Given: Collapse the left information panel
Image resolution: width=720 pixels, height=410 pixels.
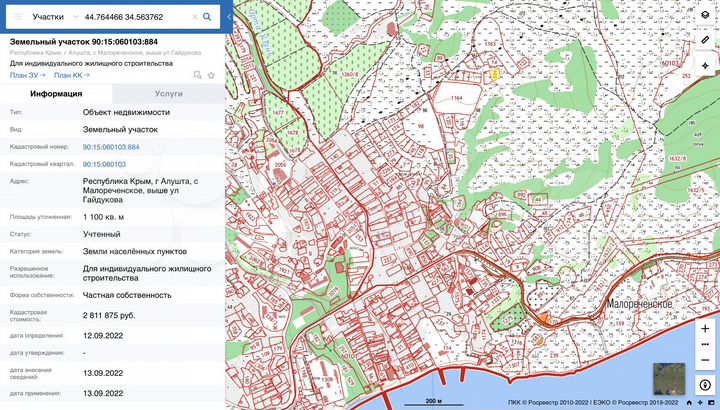Looking at the screenshot, I should pos(228,17).
